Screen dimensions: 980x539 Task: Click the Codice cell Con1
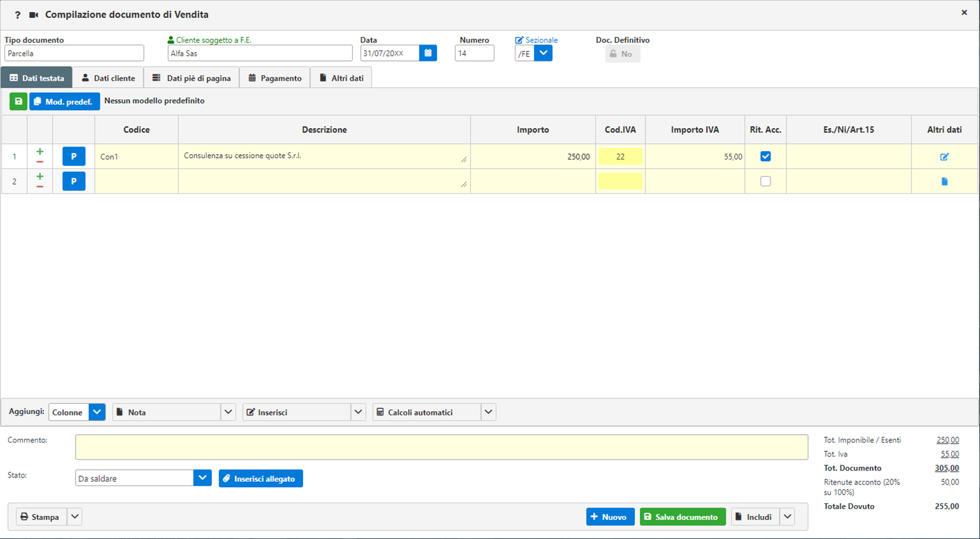136,156
